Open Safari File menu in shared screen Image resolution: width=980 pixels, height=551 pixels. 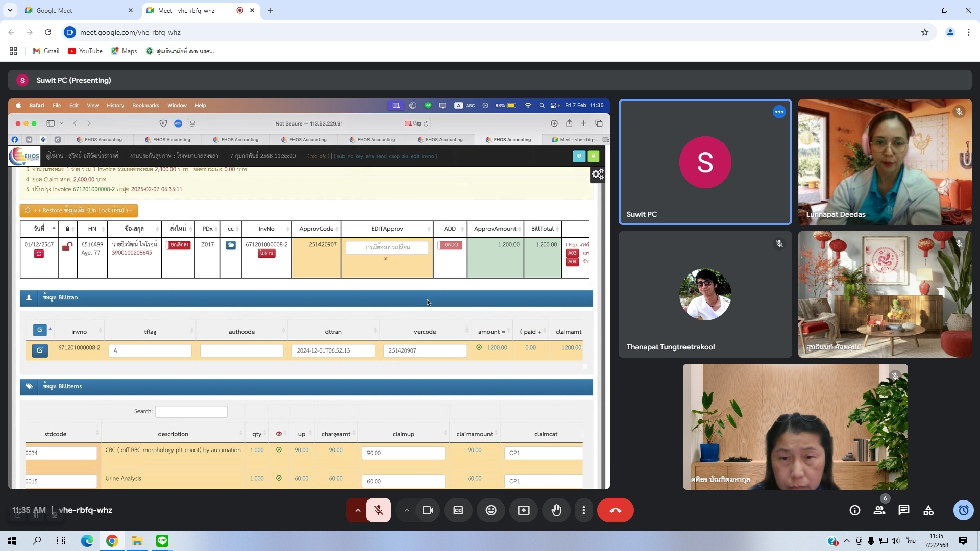click(57, 106)
